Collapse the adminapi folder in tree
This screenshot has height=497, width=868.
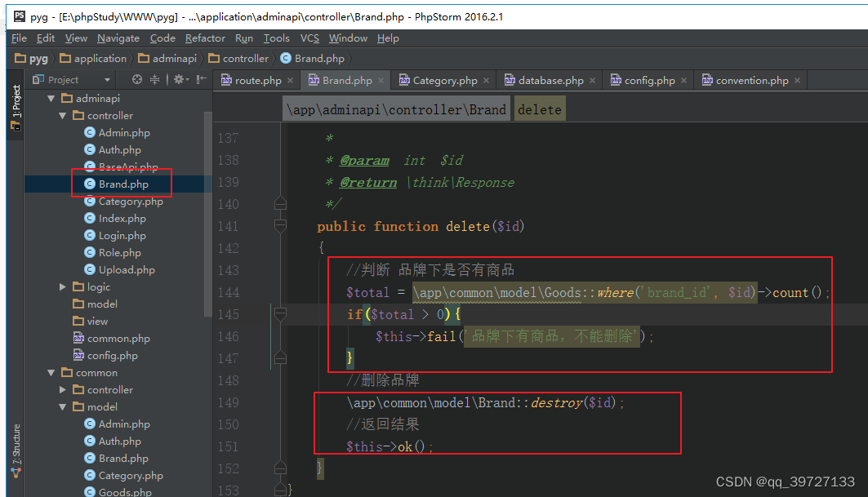pos(51,99)
